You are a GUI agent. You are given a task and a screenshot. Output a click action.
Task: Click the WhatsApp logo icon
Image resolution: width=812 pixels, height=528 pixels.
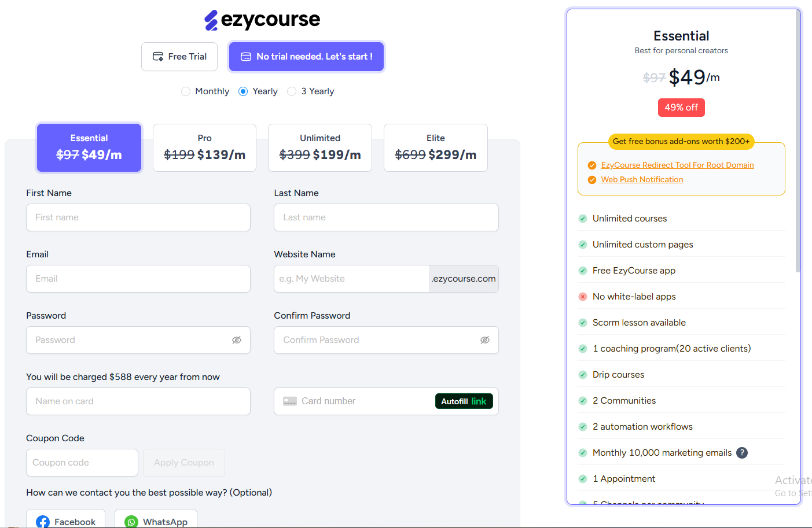pos(132,522)
